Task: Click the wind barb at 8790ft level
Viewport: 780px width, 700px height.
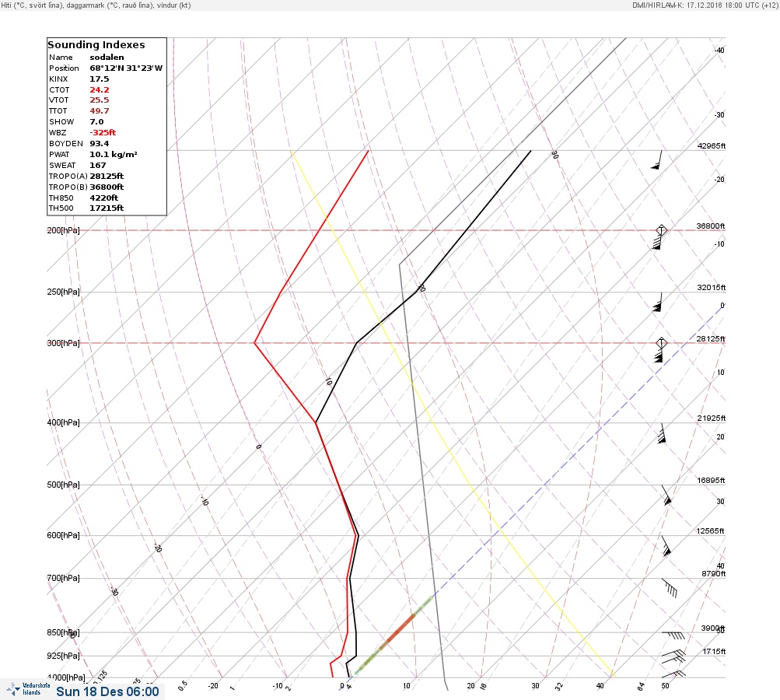Action: [670, 587]
